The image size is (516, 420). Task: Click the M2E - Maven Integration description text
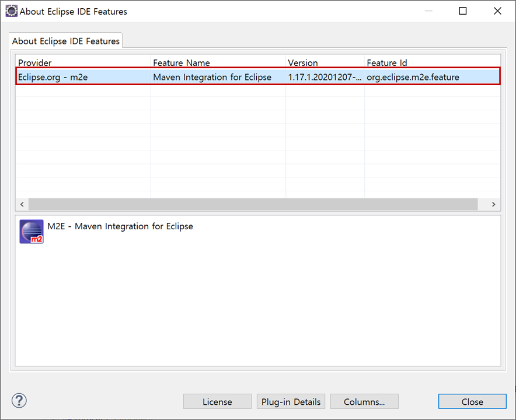click(x=120, y=226)
